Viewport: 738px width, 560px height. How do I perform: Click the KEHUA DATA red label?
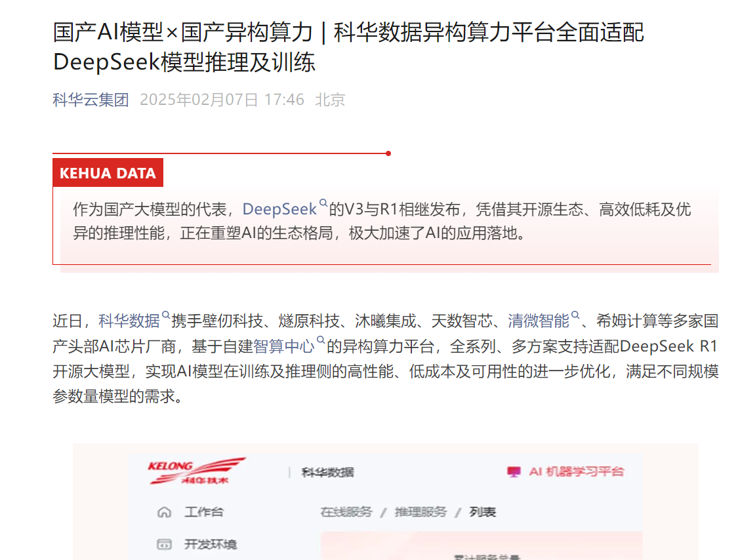pyautogui.click(x=108, y=172)
